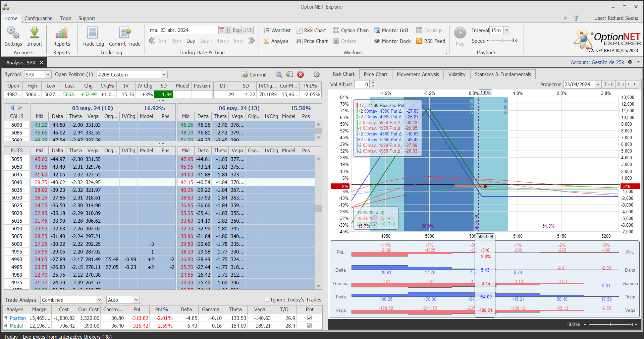Open the Interval 15m dropdown
The width and height of the screenshot is (644, 339).
click(507, 31)
